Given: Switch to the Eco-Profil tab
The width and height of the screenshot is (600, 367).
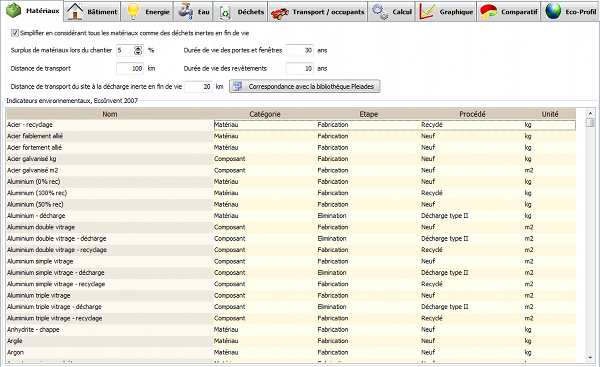Looking at the screenshot, I should [x=570, y=11].
